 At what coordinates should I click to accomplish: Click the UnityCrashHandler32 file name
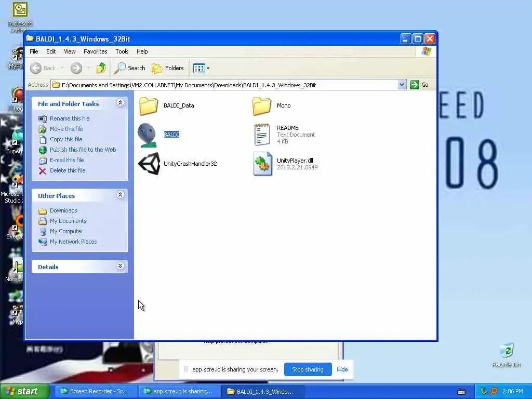tap(190, 164)
